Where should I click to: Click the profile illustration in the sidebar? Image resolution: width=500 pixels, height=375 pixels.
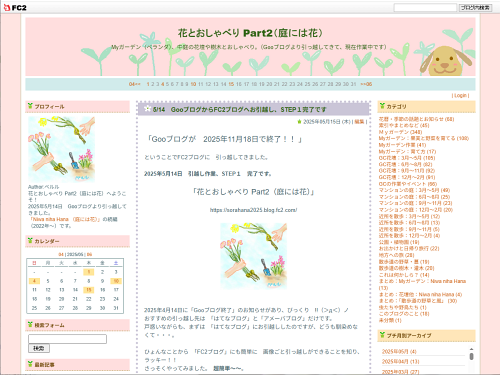click(x=61, y=149)
